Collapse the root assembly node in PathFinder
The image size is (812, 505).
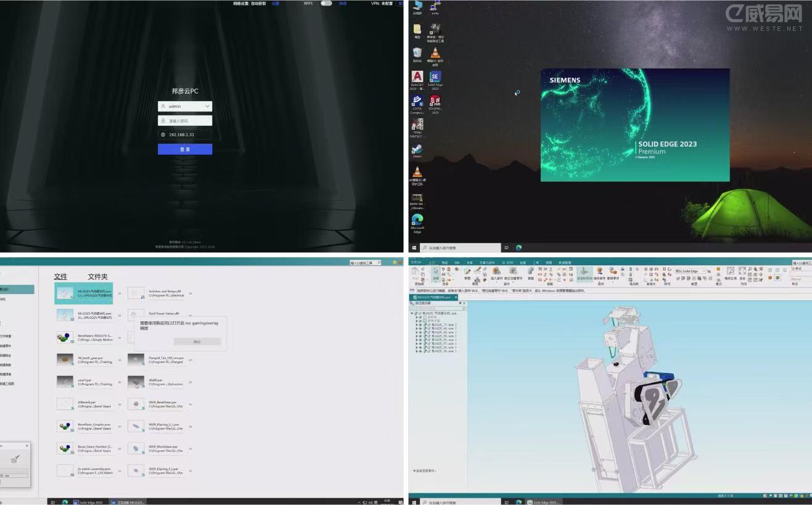click(412, 313)
